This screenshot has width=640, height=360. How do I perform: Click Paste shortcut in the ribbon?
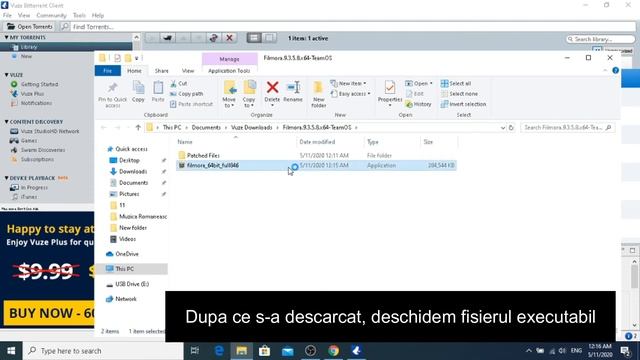(191, 104)
